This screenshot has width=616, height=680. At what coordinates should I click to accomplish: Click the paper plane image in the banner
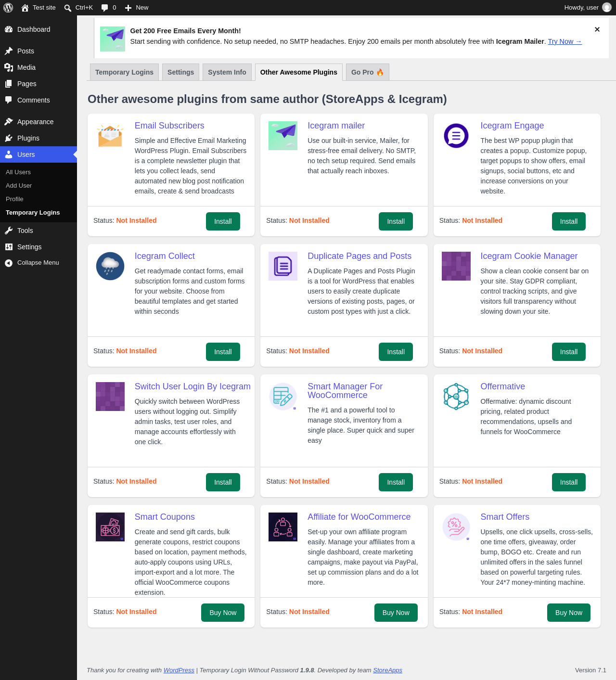pos(113,39)
